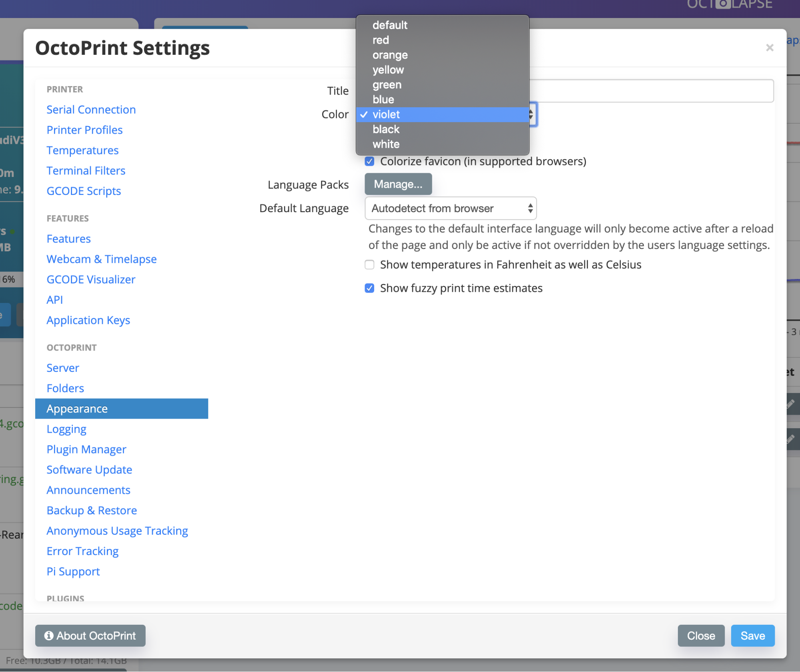Open Announcements settings

click(88, 490)
